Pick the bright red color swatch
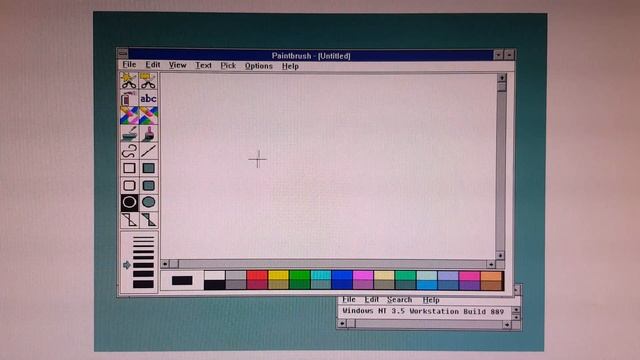This screenshot has height=360, width=640. 257,276
